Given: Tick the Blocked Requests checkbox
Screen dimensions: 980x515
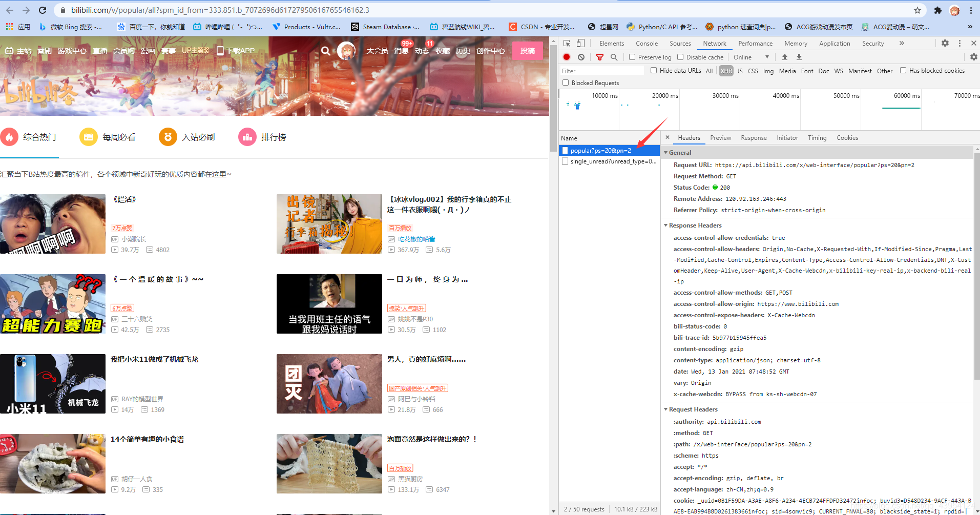Looking at the screenshot, I should [x=566, y=83].
